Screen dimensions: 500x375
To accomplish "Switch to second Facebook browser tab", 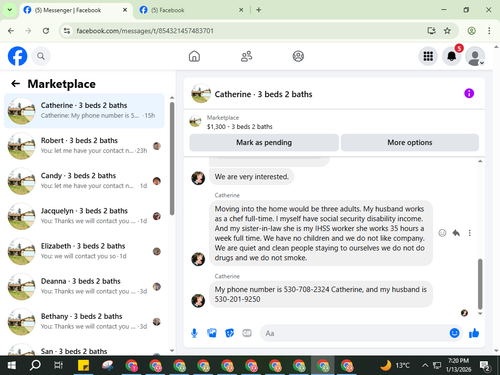I will 191,10.
